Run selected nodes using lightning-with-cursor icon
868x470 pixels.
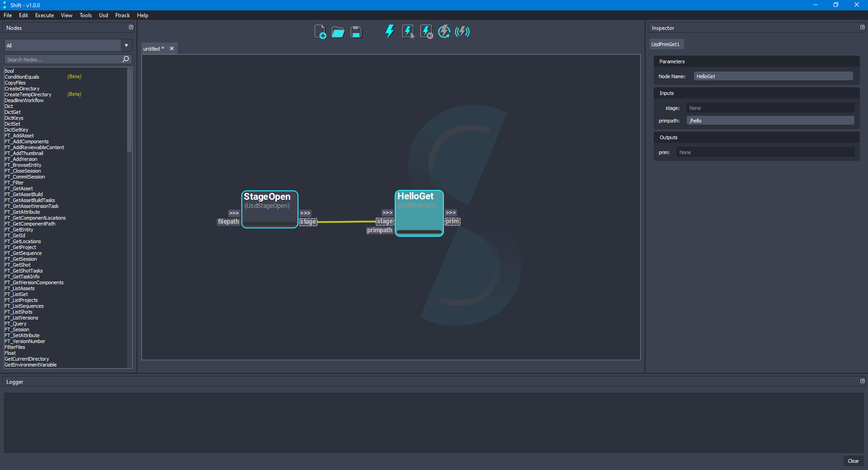pos(408,32)
